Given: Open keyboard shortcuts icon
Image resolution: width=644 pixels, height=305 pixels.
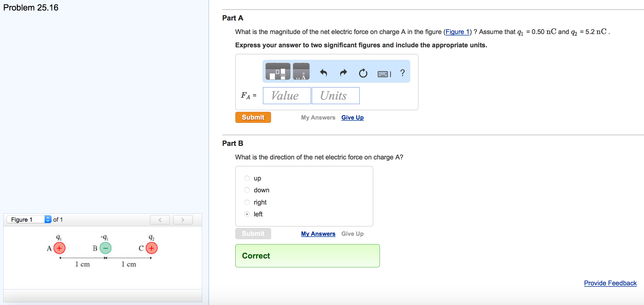Looking at the screenshot, I should (x=384, y=74).
